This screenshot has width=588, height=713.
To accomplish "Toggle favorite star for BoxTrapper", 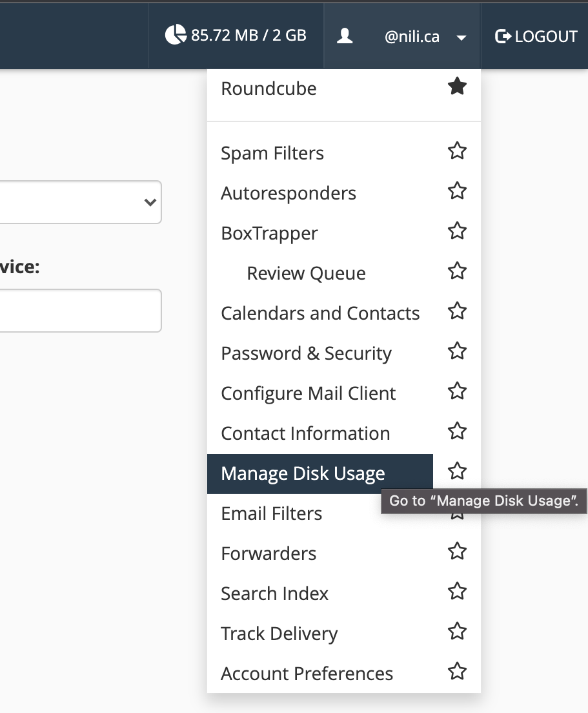I will pos(457,231).
